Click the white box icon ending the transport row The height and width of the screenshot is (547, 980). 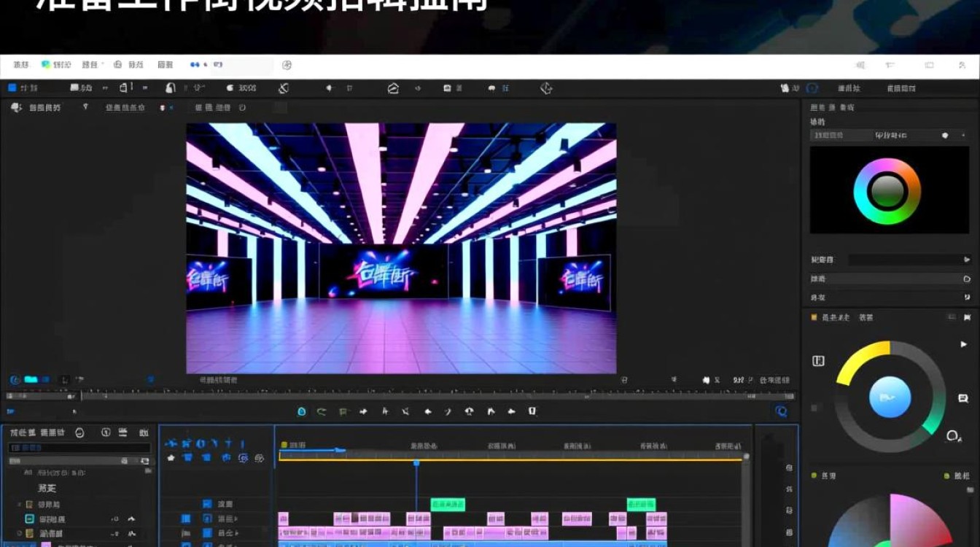(x=532, y=411)
